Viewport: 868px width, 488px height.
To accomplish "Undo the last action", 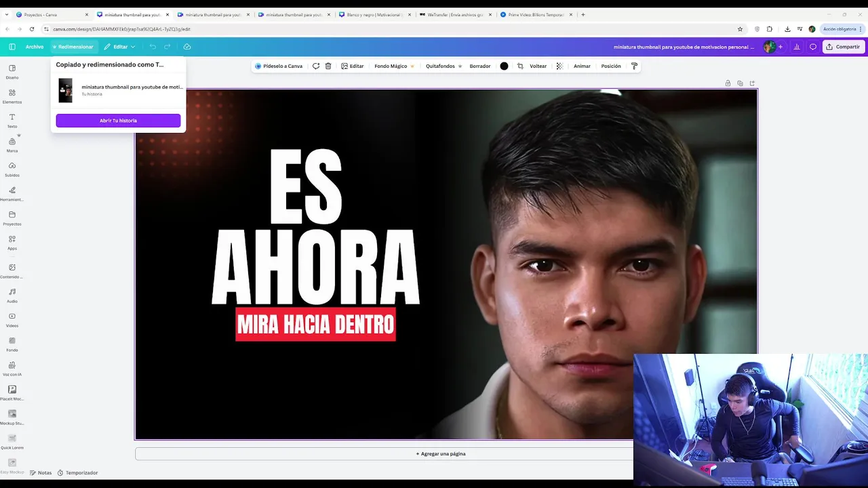I will (153, 47).
